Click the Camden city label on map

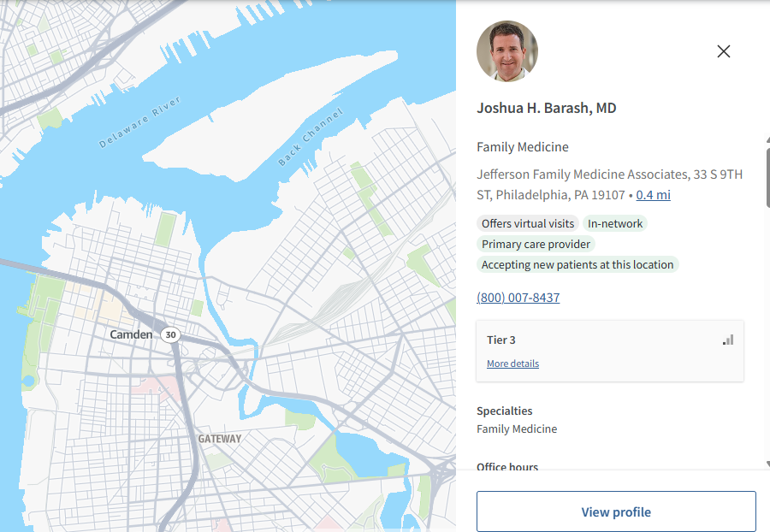(x=131, y=334)
